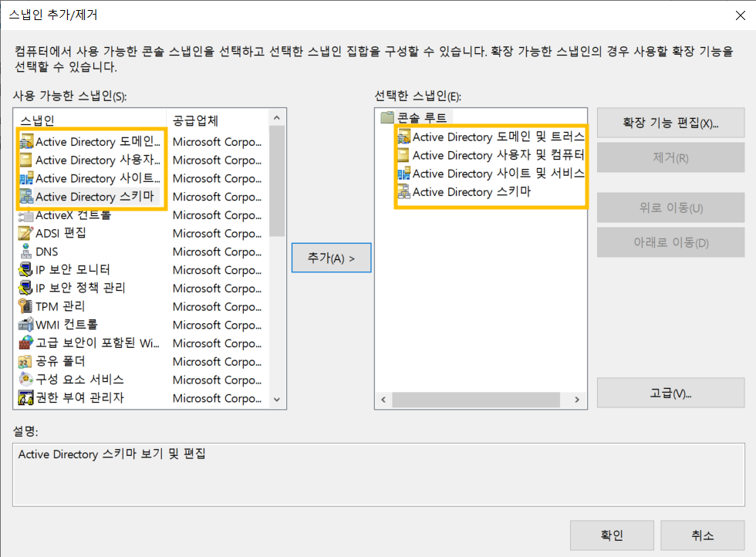Screen dimensions: 756x557
Task: Click the Active Directory 도메인 icon in available list
Action: pyautogui.click(x=26, y=142)
